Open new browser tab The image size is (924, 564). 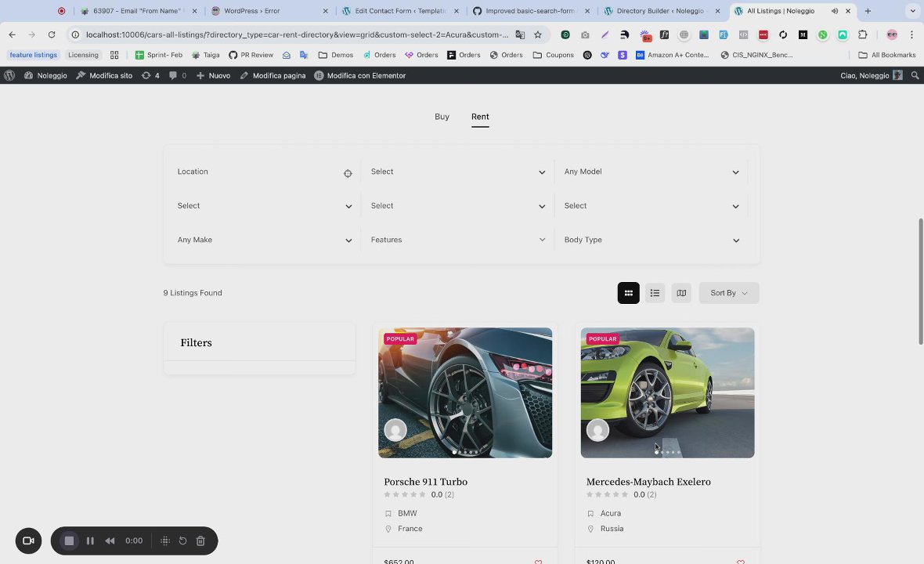868,11
